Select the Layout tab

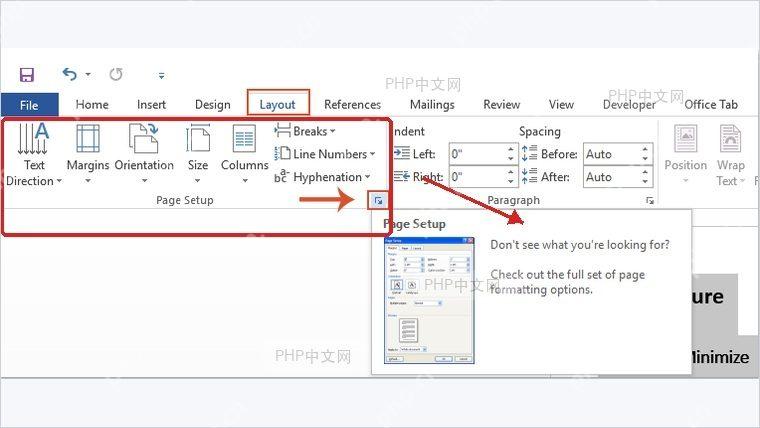277,105
